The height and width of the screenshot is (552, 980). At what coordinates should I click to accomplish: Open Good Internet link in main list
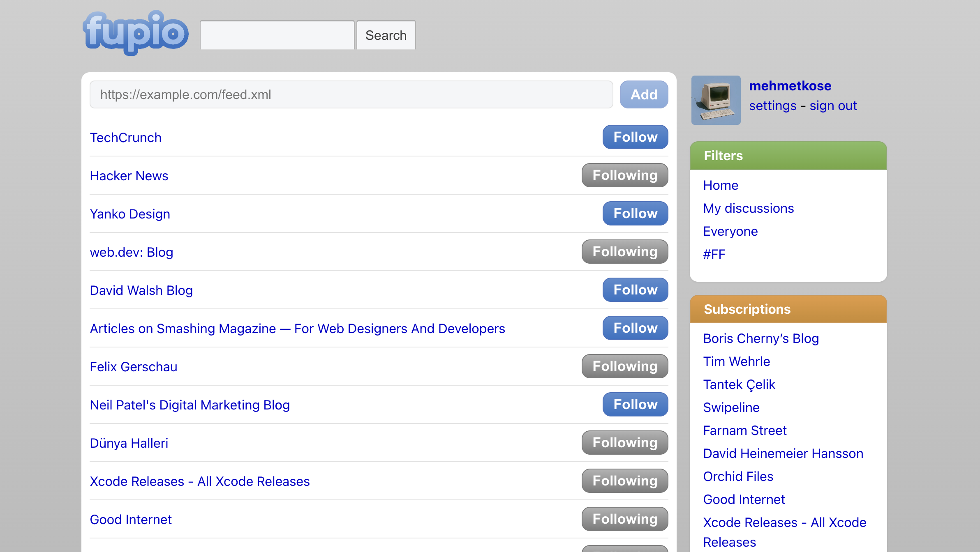pyautogui.click(x=131, y=520)
